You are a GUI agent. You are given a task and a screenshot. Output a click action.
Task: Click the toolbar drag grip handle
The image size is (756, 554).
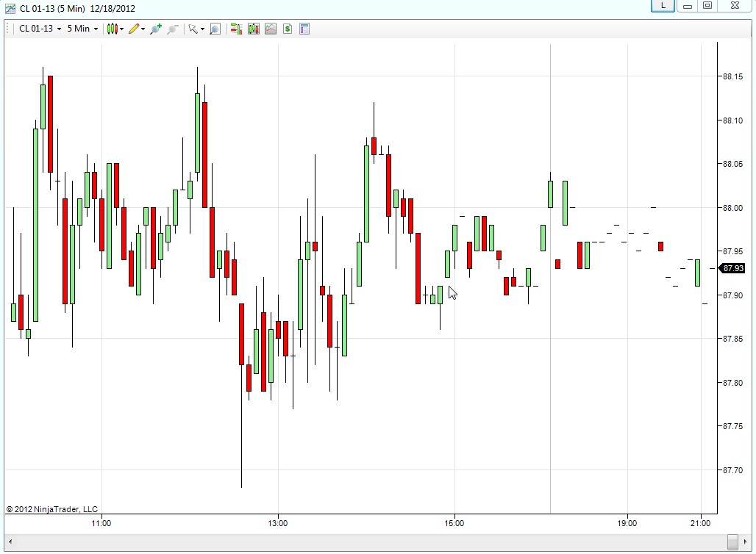[8, 29]
